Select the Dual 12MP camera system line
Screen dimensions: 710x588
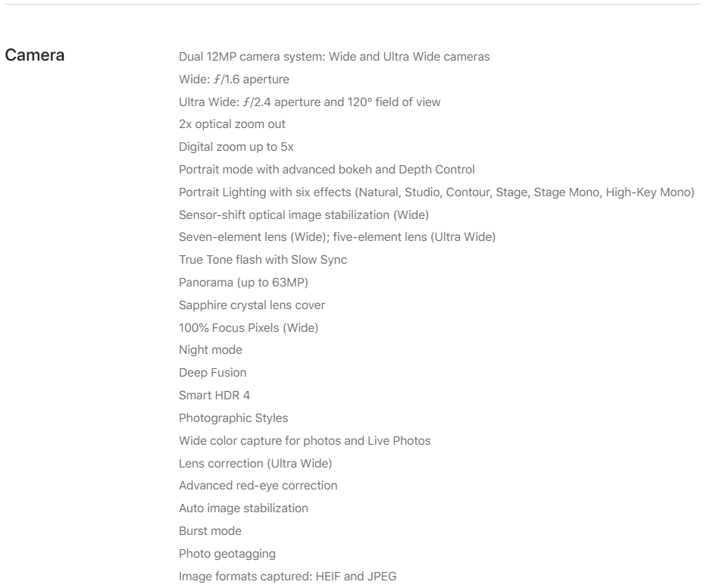tap(334, 57)
